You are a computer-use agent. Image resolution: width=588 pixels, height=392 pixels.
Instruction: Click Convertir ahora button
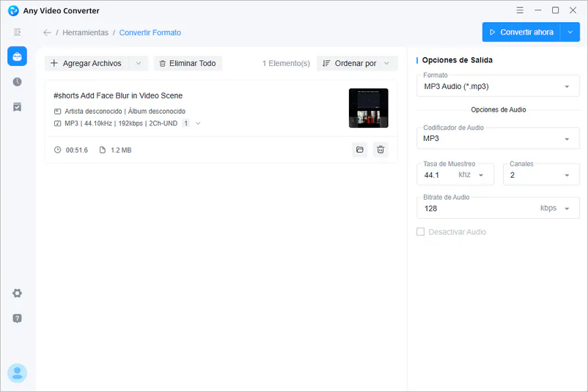click(521, 32)
